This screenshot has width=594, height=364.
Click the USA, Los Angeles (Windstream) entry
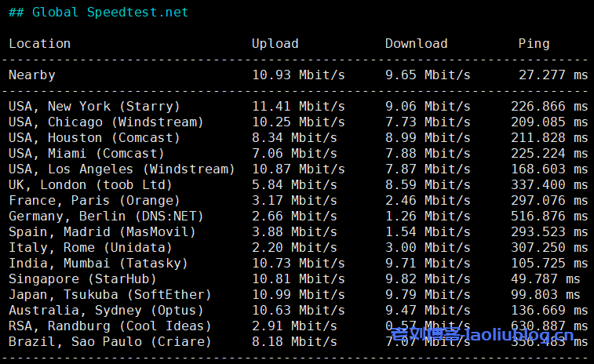coord(122,169)
